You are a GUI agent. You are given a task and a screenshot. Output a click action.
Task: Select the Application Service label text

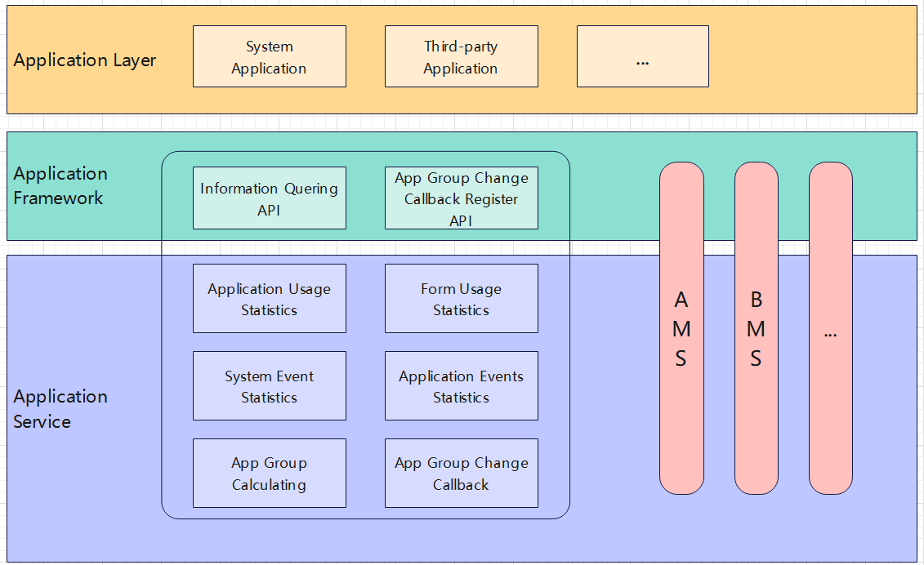pyautogui.click(x=60, y=409)
